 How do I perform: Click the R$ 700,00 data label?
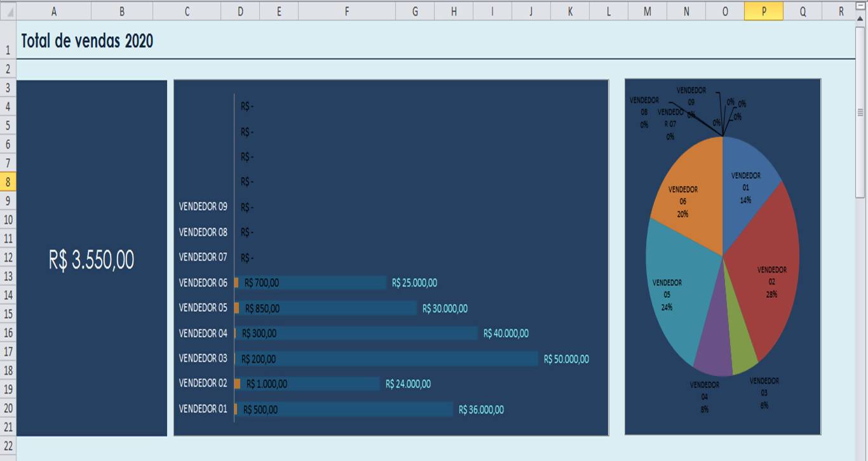coord(262,283)
